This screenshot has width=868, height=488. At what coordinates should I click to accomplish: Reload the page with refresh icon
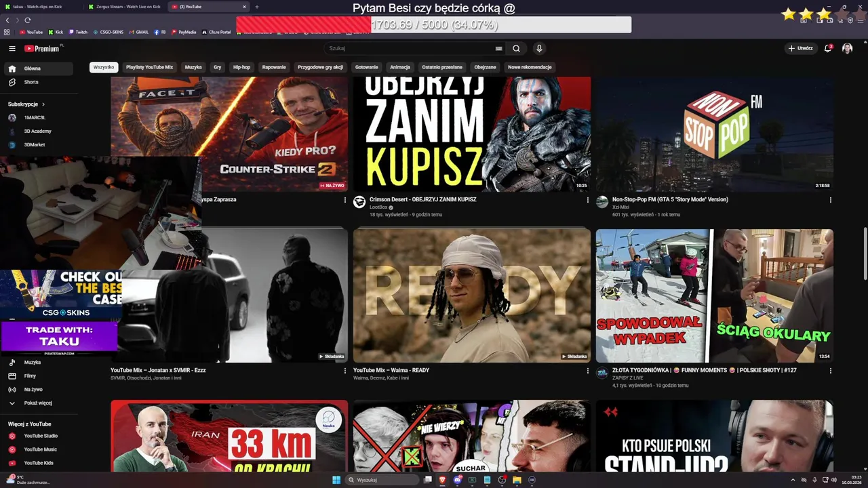click(x=28, y=20)
